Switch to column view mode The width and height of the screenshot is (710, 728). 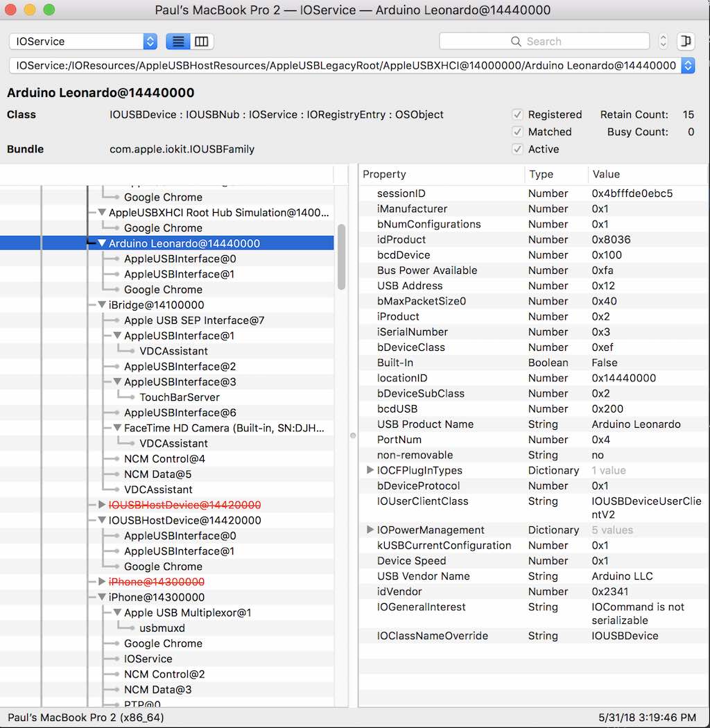click(x=202, y=42)
